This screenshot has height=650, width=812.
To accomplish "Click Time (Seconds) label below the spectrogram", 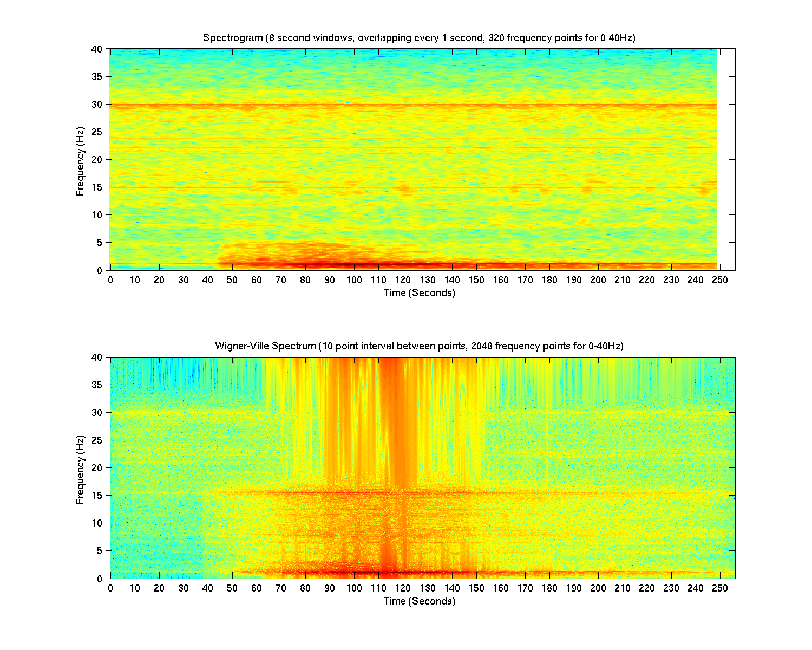I will click(x=419, y=293).
